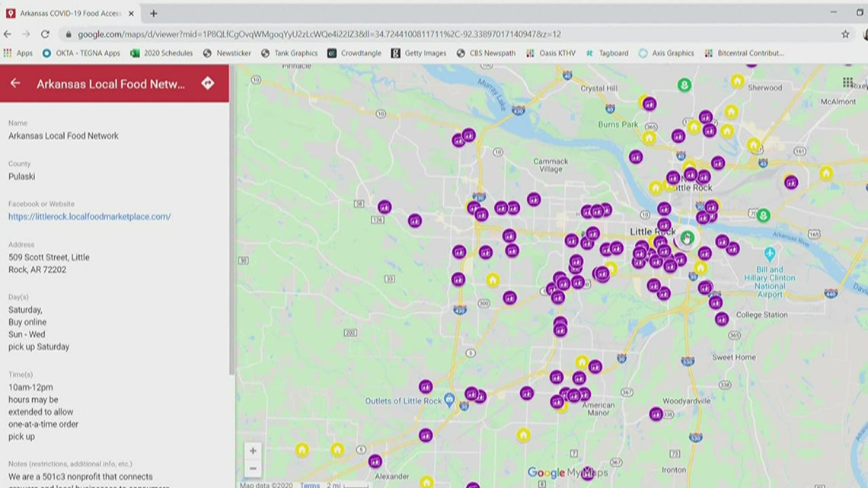The width and height of the screenshot is (868, 488).
Task: Click the URL address bar
Action: 319,34
